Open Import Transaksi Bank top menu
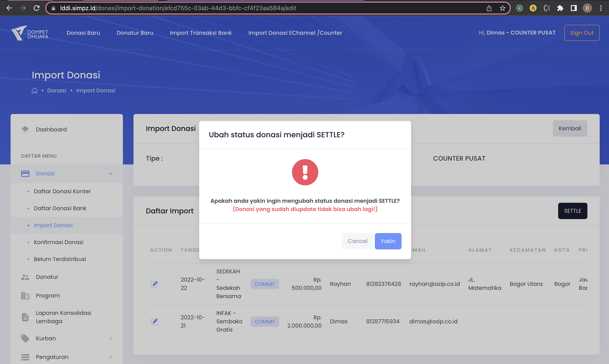The width and height of the screenshot is (609, 364). click(x=200, y=33)
